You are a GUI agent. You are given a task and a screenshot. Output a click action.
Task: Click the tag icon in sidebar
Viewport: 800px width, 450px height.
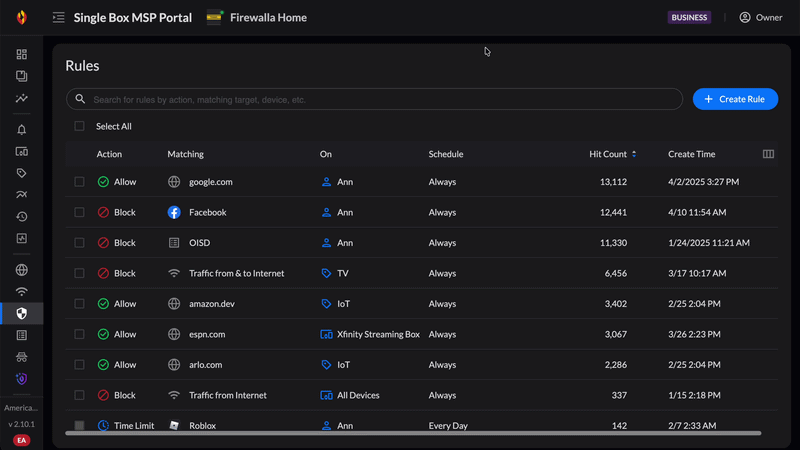pyautogui.click(x=21, y=174)
